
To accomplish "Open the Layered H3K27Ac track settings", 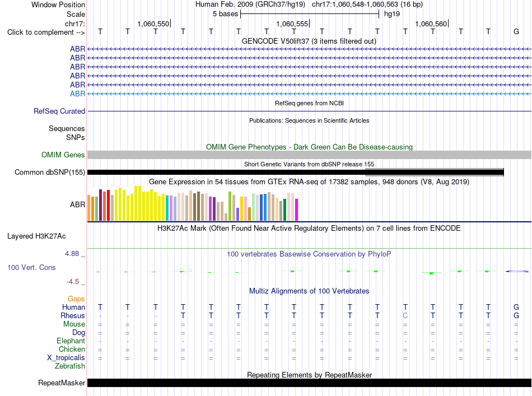I will (x=36, y=236).
